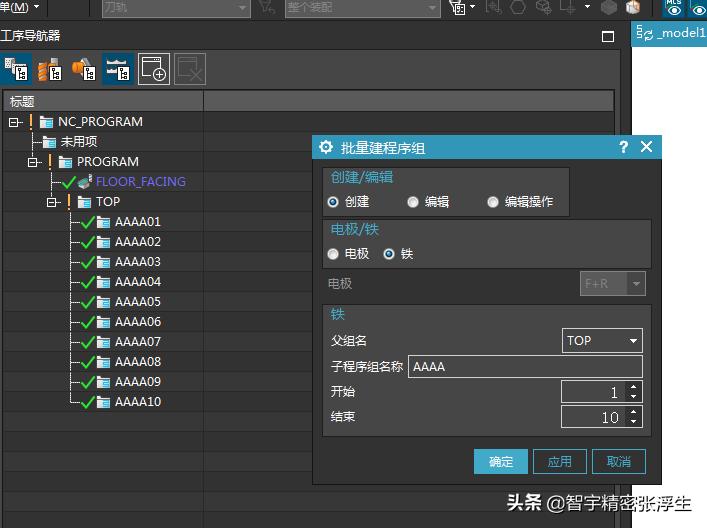Select the 编辑操作 radio button
Image resolution: width=707 pixels, height=528 pixels.
pos(493,202)
